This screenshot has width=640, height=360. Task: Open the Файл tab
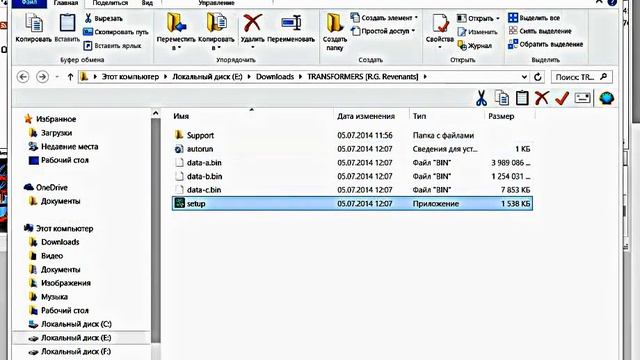tap(29, 3)
